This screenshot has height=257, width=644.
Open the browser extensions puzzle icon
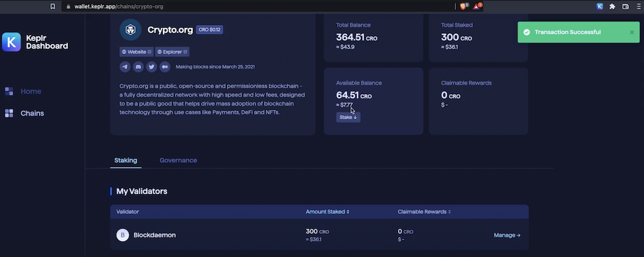pyautogui.click(x=613, y=6)
